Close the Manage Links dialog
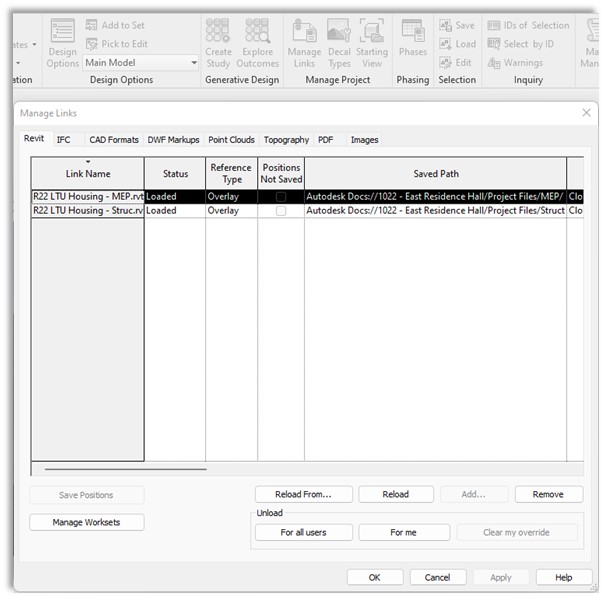Screen dimensions: 603x597 pos(586,113)
